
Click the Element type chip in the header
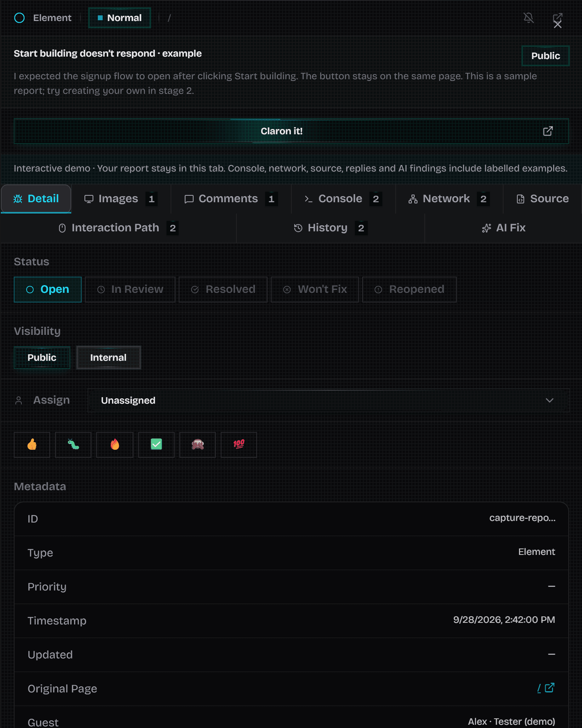coord(43,18)
